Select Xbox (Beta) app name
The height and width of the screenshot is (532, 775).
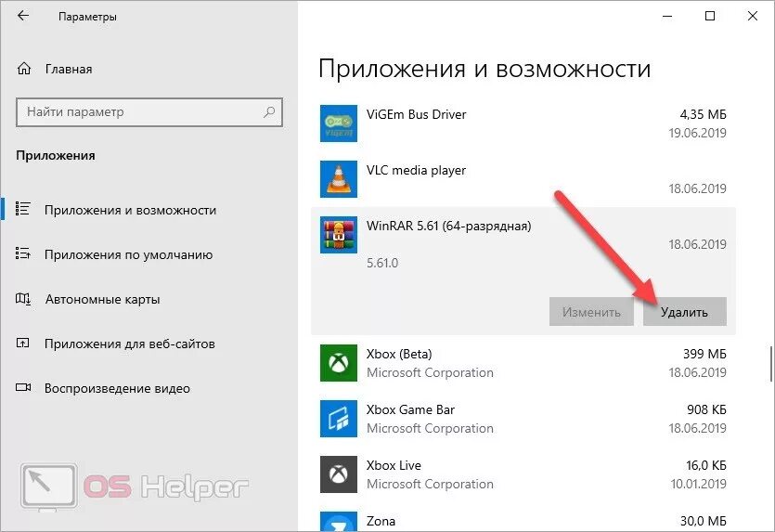click(399, 354)
